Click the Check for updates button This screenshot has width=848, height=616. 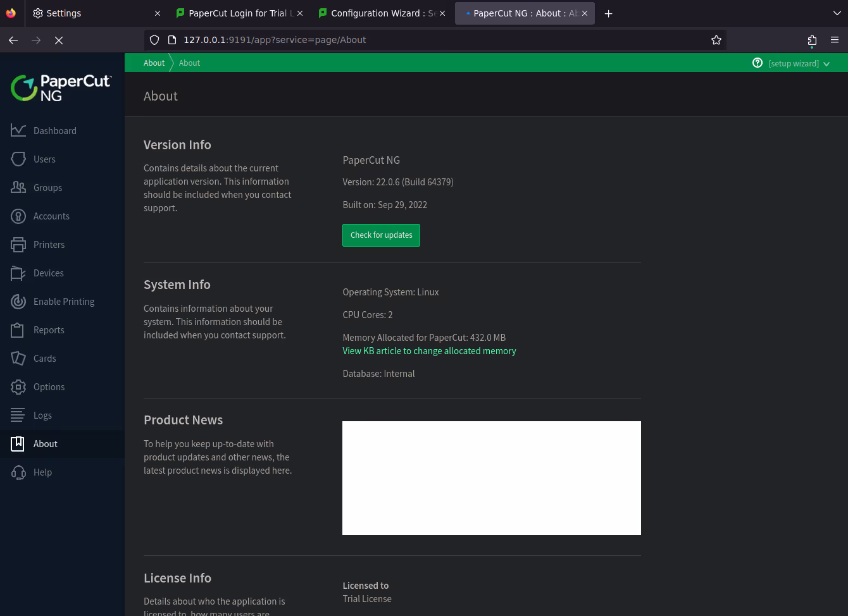[x=381, y=235]
